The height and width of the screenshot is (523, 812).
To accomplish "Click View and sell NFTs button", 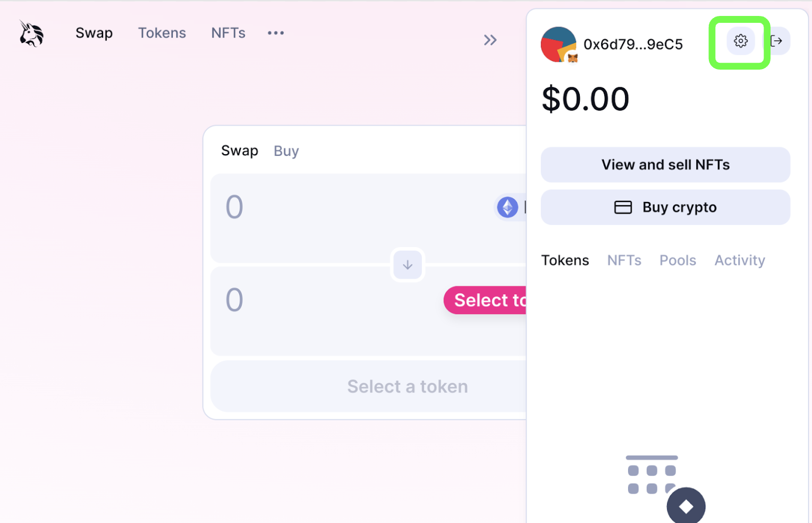I will (665, 165).
